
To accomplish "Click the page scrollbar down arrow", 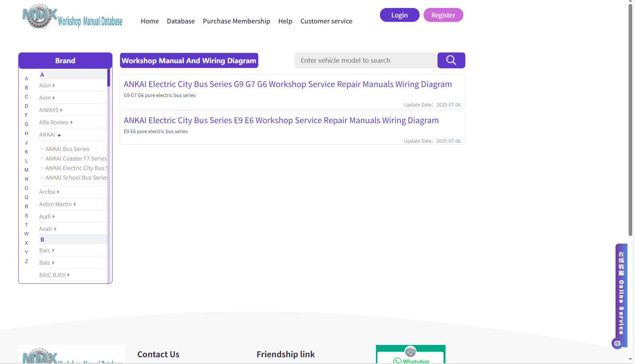I will (631, 359).
